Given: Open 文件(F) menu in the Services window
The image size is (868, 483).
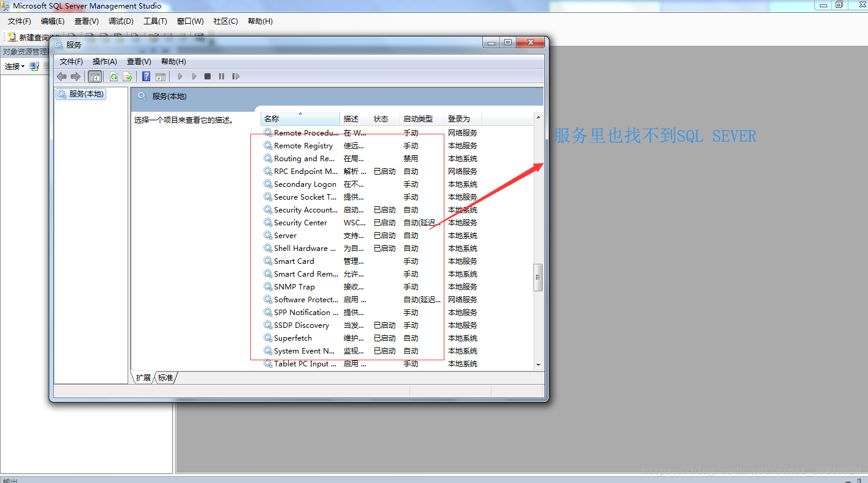Looking at the screenshot, I should 71,62.
